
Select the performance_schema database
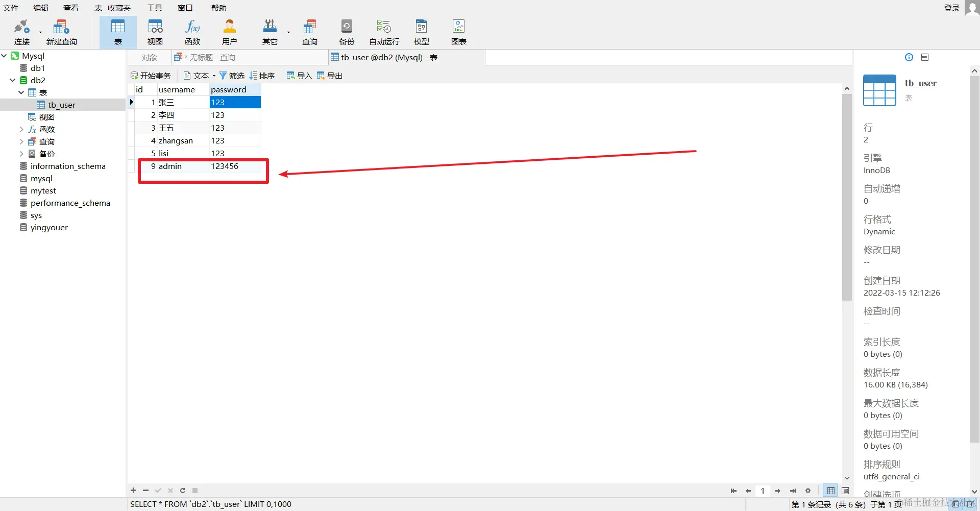[70, 203]
